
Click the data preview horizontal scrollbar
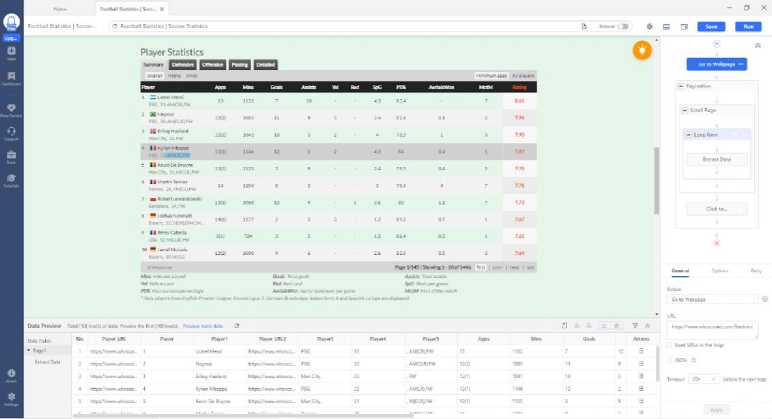pyautogui.click(x=244, y=416)
